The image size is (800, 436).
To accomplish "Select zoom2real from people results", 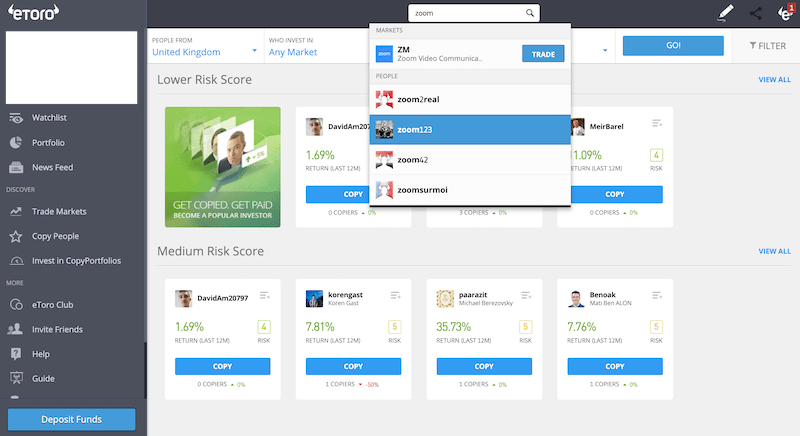I will (470, 99).
